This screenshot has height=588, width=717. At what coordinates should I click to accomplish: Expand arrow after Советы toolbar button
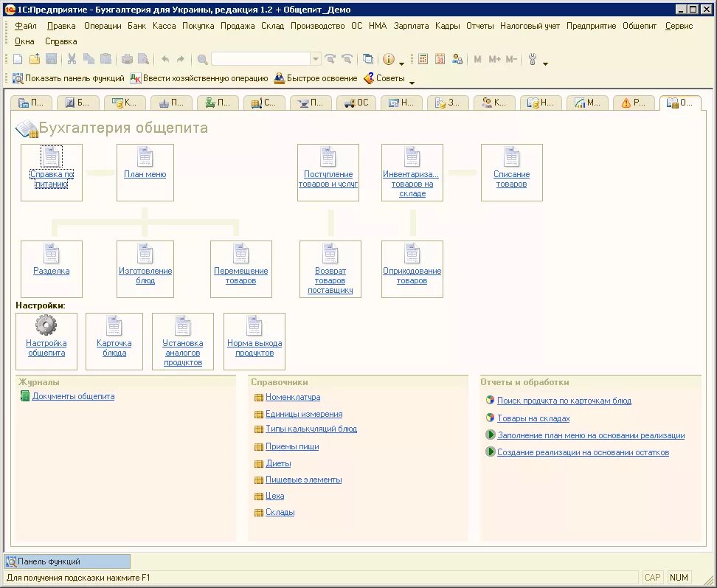[x=412, y=83]
